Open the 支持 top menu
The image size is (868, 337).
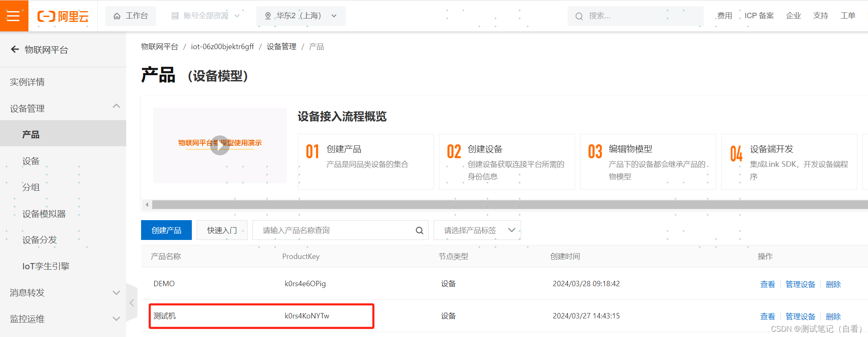pos(821,16)
